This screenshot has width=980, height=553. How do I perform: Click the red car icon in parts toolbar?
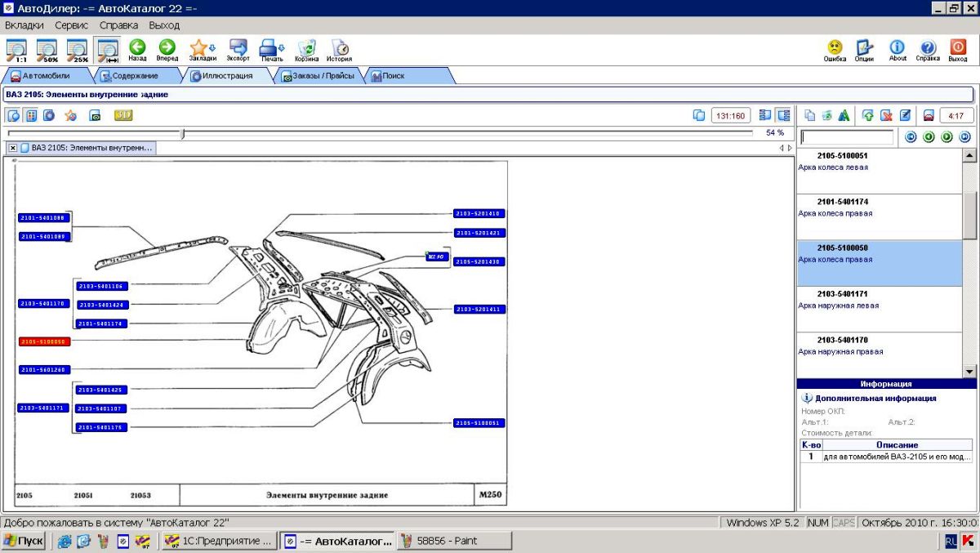click(x=929, y=115)
